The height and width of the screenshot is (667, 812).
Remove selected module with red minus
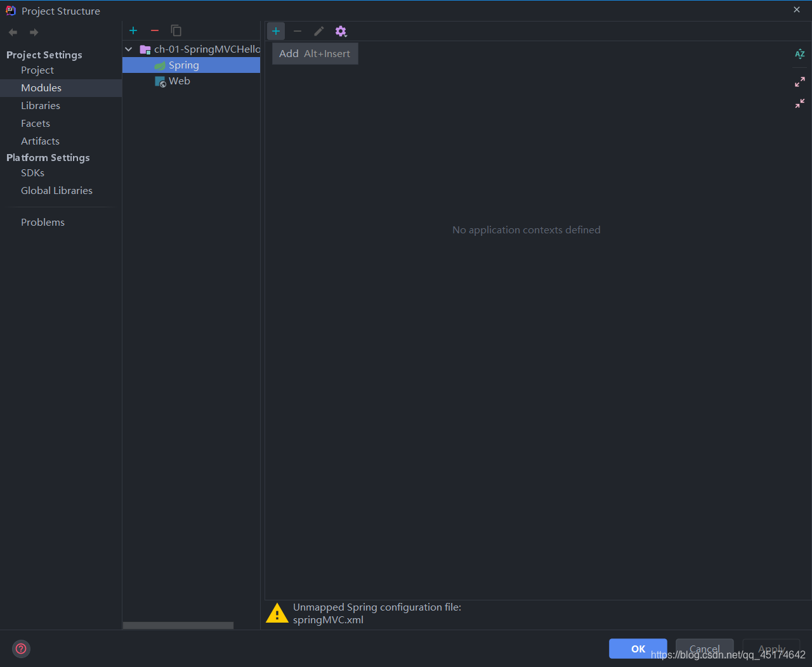(155, 30)
